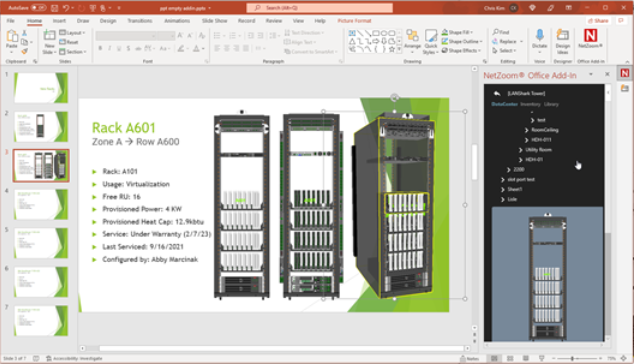Click Replace in Editing group

coord(507,41)
